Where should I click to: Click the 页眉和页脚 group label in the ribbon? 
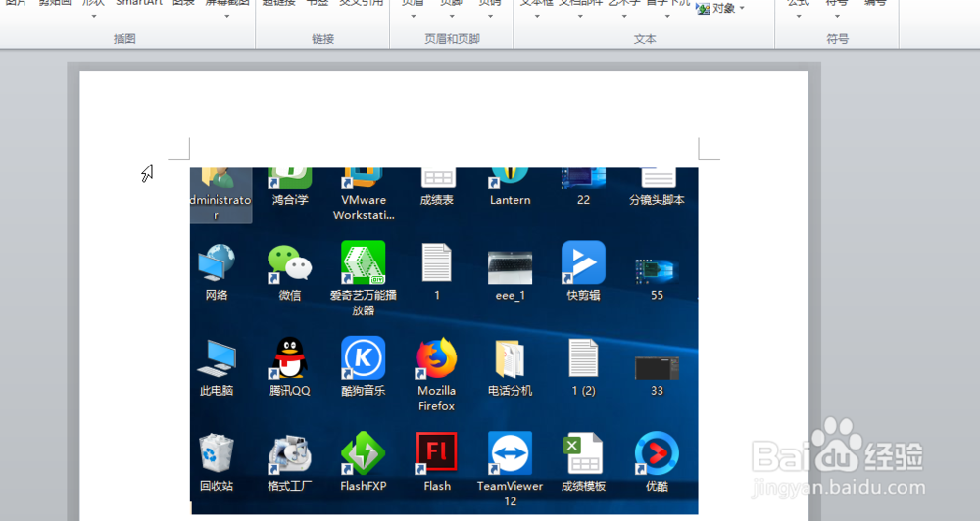click(452, 39)
